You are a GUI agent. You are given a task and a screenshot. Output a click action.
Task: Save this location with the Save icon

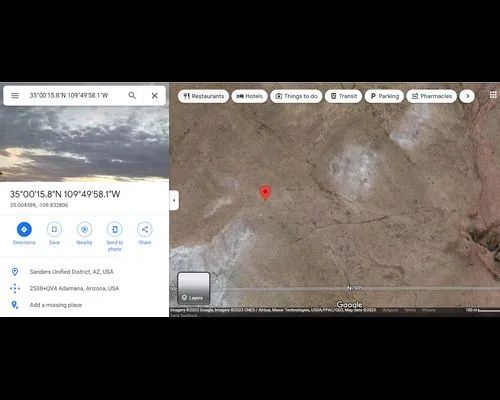click(x=54, y=229)
